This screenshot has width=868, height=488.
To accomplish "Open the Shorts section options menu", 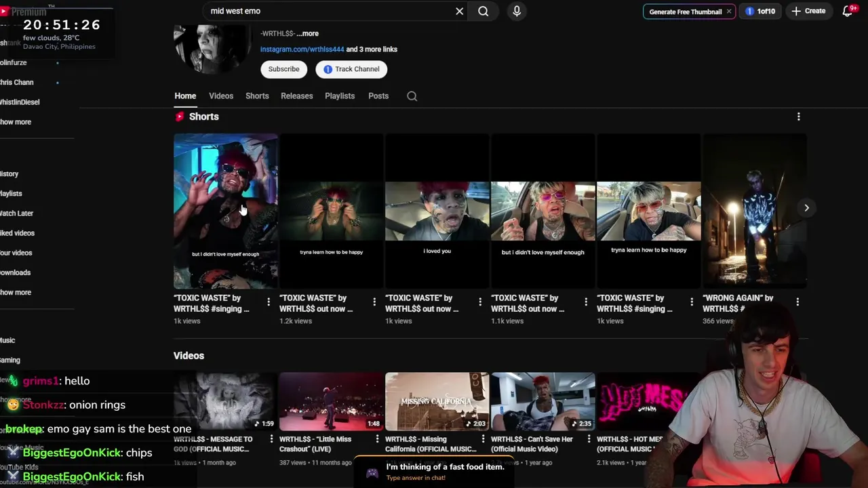I will [x=798, y=117].
